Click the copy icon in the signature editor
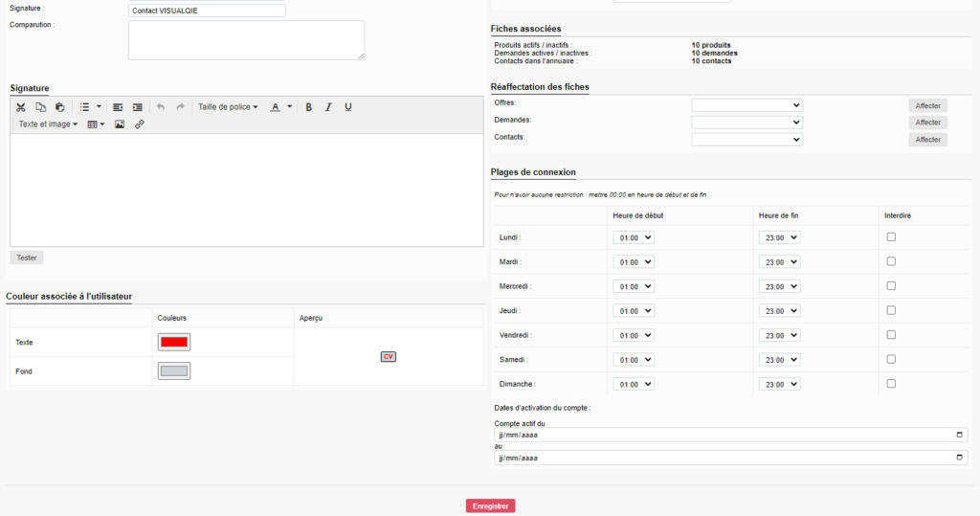This screenshot has width=980, height=516. click(x=40, y=107)
